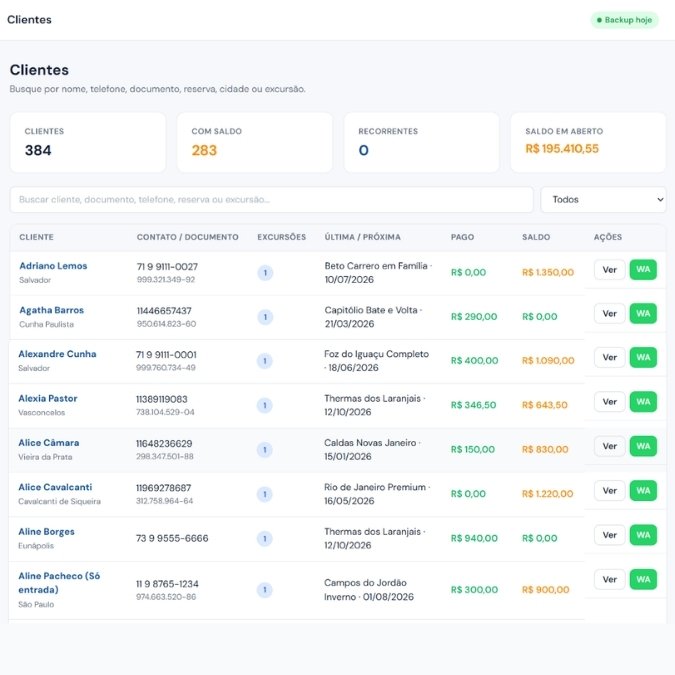675x675 pixels.
Task: Click excursion count badge for Alexandre Cunha
Action: [265, 361]
